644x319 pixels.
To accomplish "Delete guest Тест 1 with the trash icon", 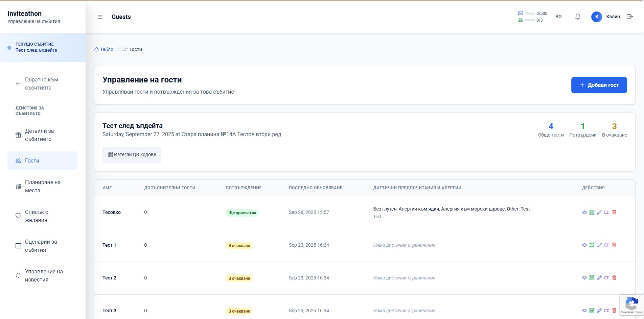I will [614, 245].
